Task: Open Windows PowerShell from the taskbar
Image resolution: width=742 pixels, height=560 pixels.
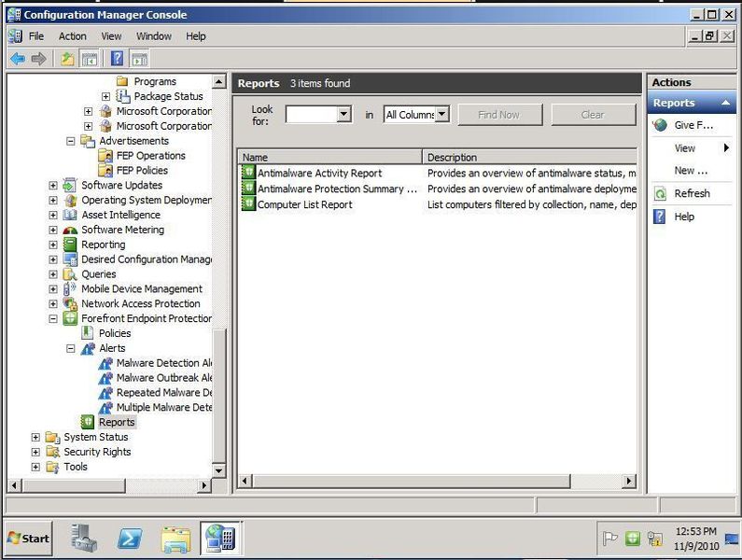Action: 129,539
